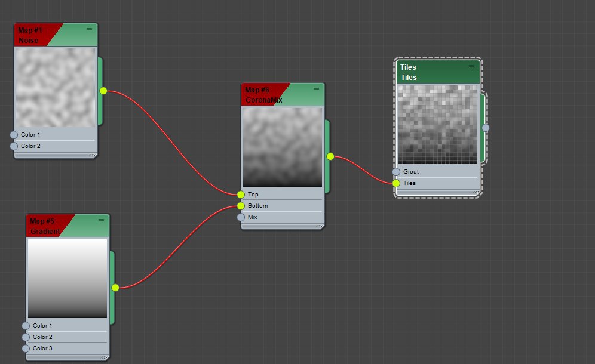
Task: Select the Color 1 slot label on Gradient node
Action: 42,326
